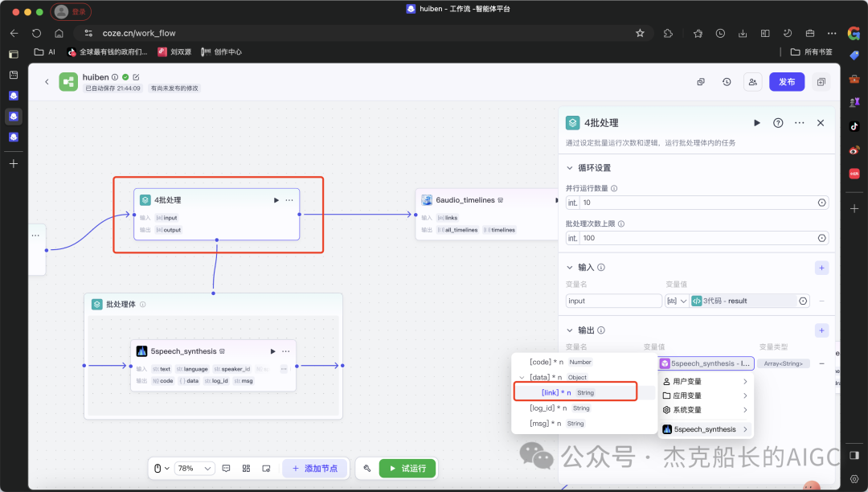Run the 5speech_synthesis node

click(x=273, y=351)
